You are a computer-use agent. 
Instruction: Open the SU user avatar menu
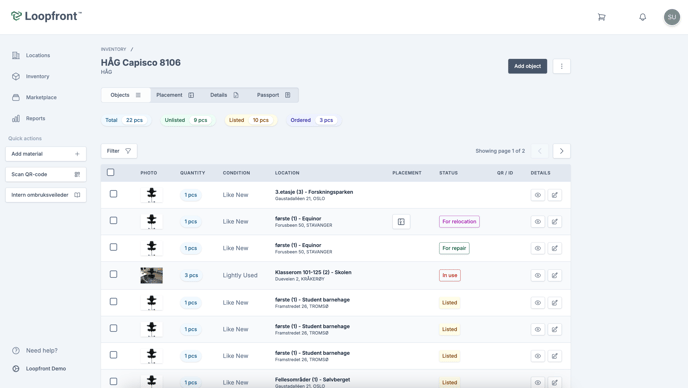click(x=672, y=17)
